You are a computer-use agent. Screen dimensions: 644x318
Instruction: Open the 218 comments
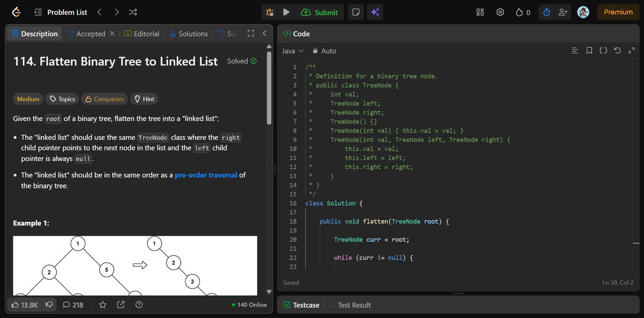pyautogui.click(x=73, y=305)
